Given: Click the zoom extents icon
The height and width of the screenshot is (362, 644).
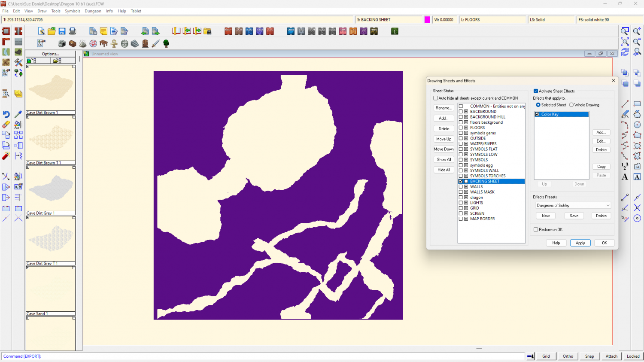Looking at the screenshot, I should click(625, 41).
